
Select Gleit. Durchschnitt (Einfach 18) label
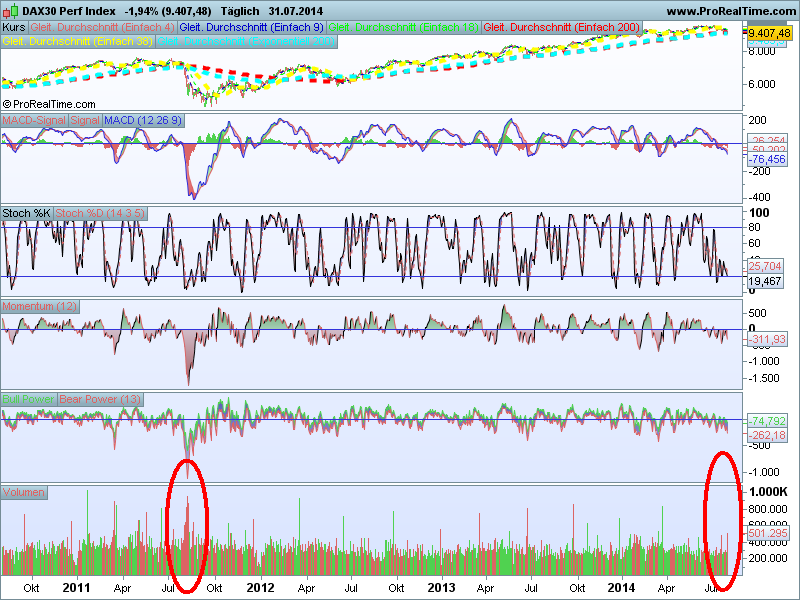pos(403,27)
